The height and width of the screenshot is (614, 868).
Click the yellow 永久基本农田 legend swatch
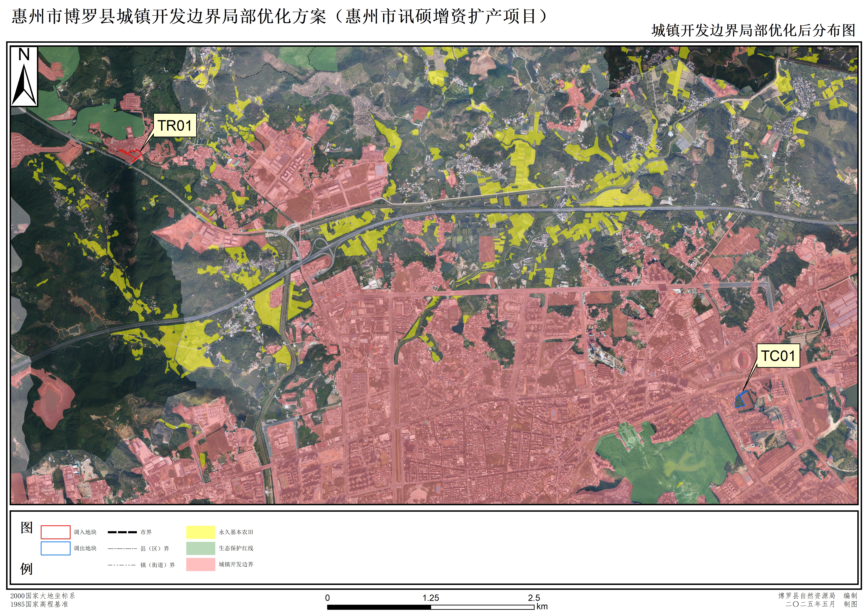point(200,532)
